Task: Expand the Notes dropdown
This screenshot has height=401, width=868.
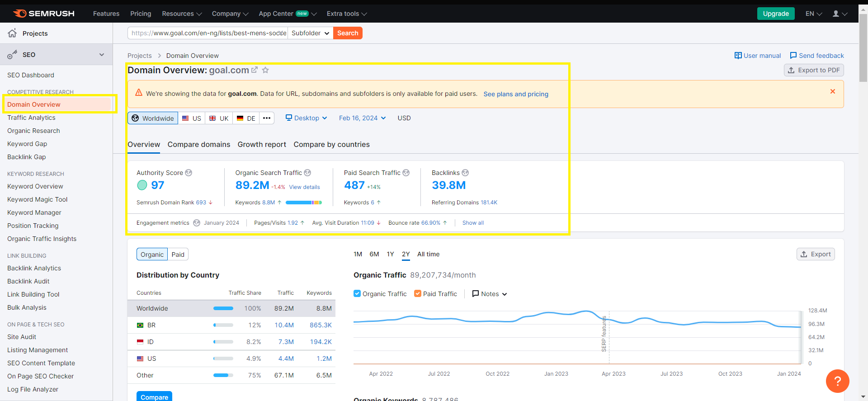Action: (490, 294)
